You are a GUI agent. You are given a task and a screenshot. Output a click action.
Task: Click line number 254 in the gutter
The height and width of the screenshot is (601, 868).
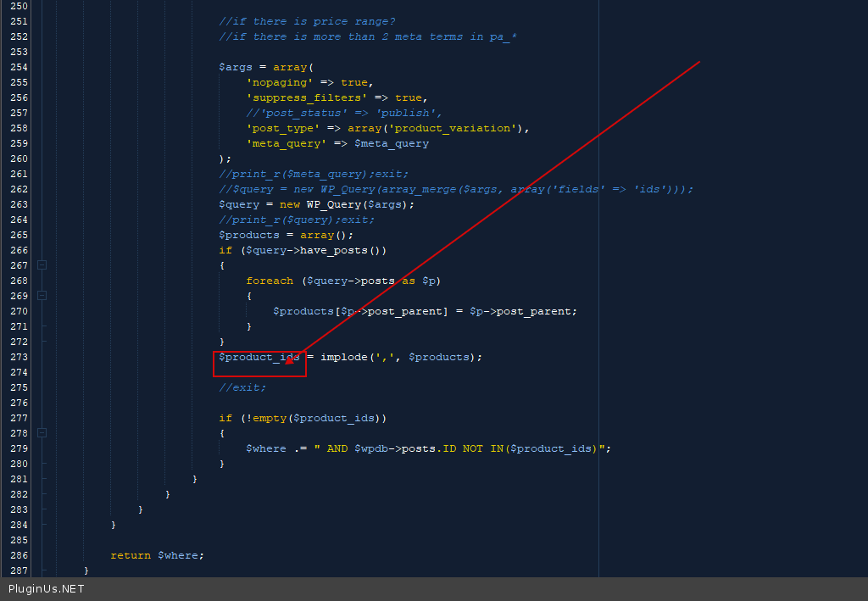click(x=18, y=67)
